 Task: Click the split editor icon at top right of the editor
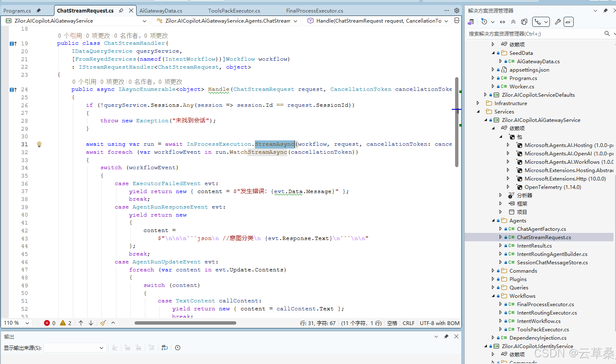[x=457, y=21]
